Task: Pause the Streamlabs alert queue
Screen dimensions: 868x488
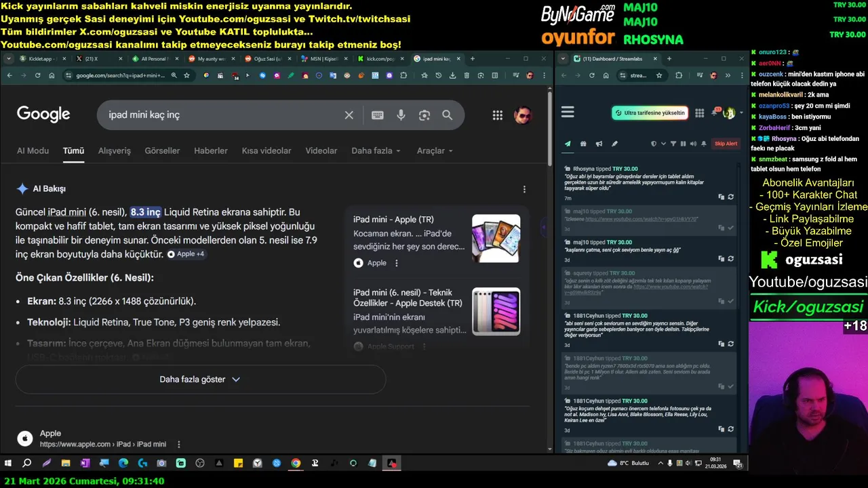Action: point(683,144)
